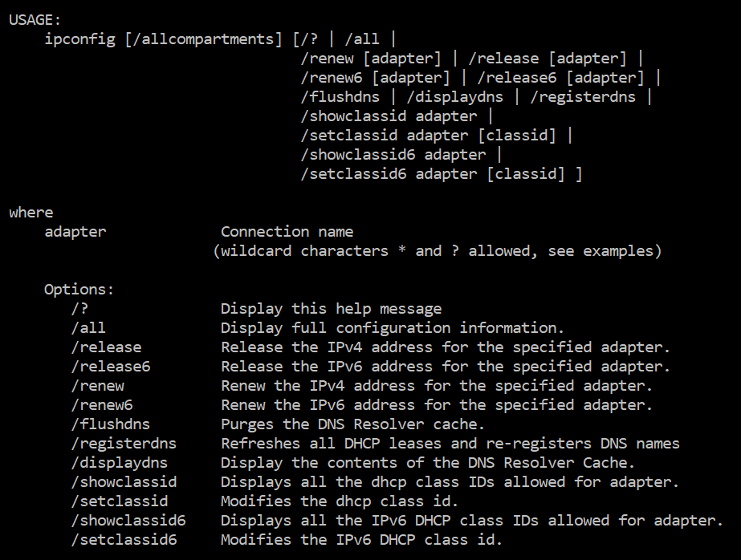Click /renew in the Options list
This screenshot has height=560, width=741.
tap(97, 386)
